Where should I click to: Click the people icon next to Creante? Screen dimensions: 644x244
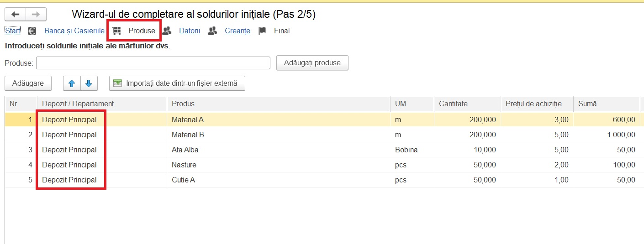pos(212,31)
